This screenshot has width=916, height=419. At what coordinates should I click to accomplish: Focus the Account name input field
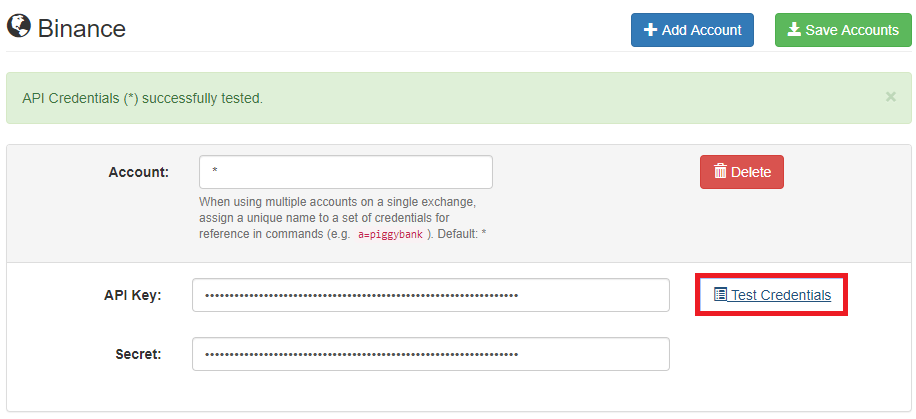pyautogui.click(x=346, y=172)
